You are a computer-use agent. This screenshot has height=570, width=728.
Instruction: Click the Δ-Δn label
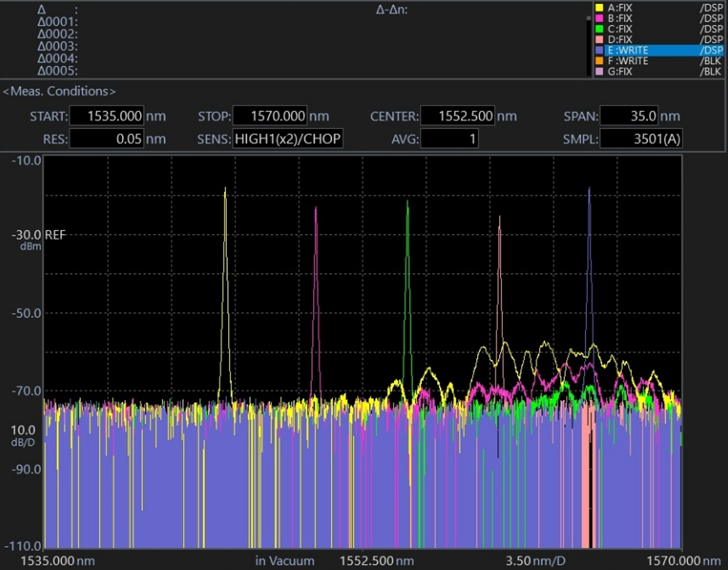(392, 9)
